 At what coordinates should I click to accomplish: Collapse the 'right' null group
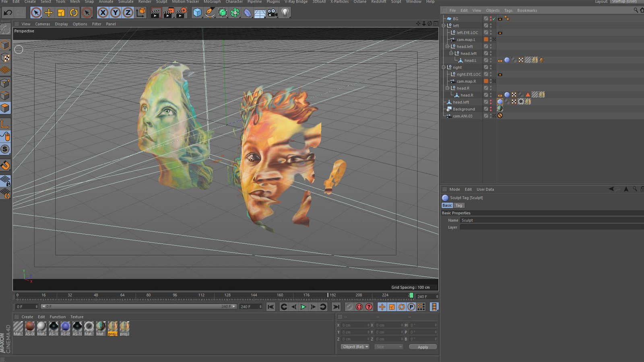pyautogui.click(x=444, y=67)
